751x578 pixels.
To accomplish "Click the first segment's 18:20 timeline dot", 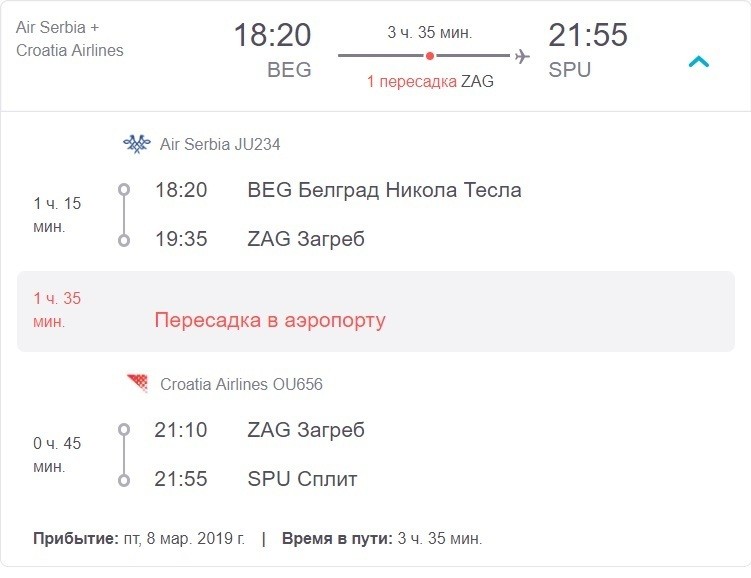I will (124, 190).
